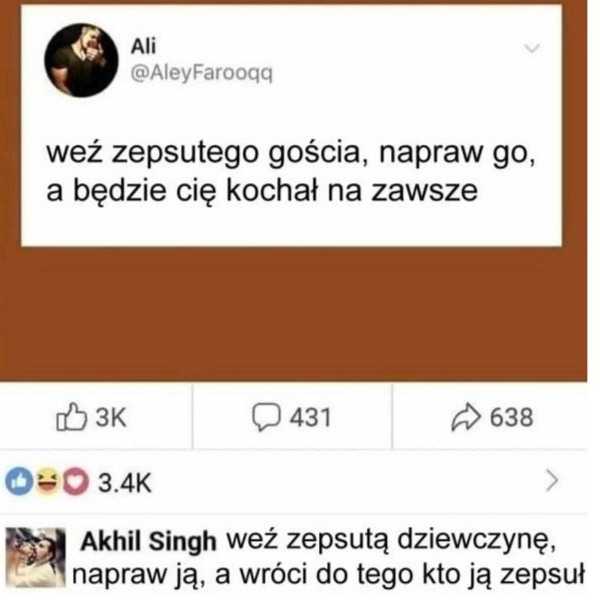Open the Ali display name

143,47
